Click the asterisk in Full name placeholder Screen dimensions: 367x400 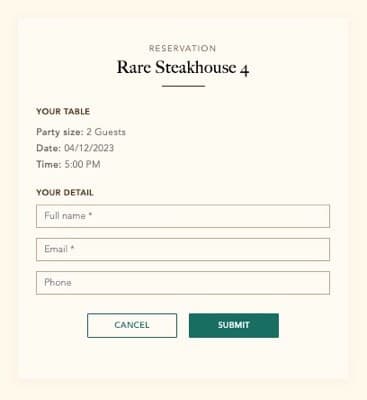(90, 215)
